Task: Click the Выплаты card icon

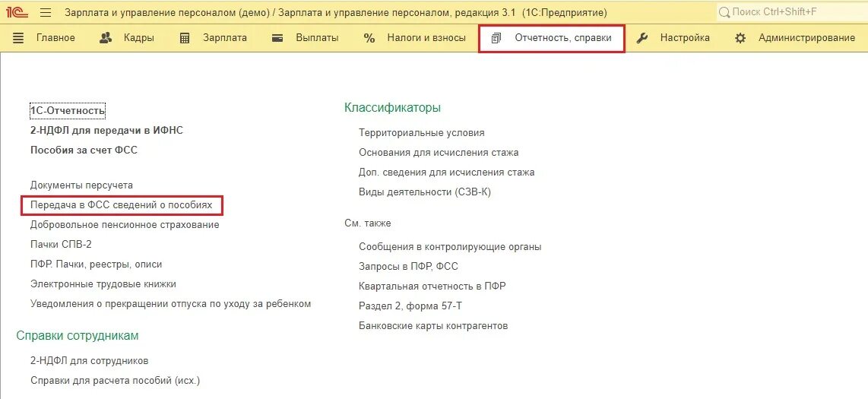Action: point(278,38)
